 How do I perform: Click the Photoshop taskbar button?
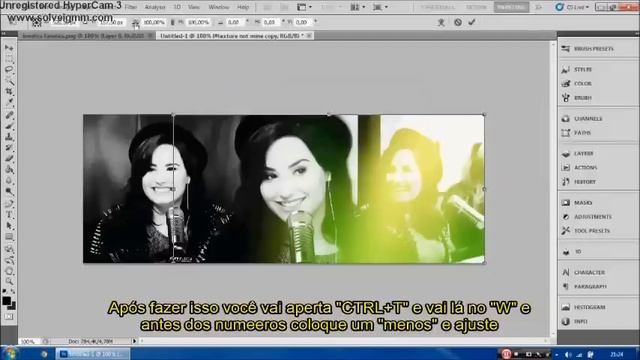tap(93, 353)
